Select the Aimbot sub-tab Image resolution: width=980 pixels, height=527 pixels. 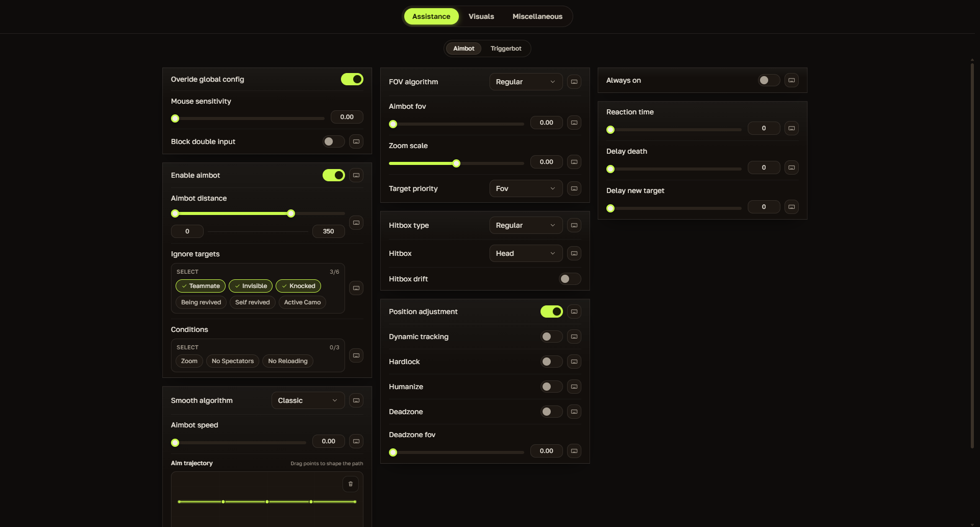[463, 49]
